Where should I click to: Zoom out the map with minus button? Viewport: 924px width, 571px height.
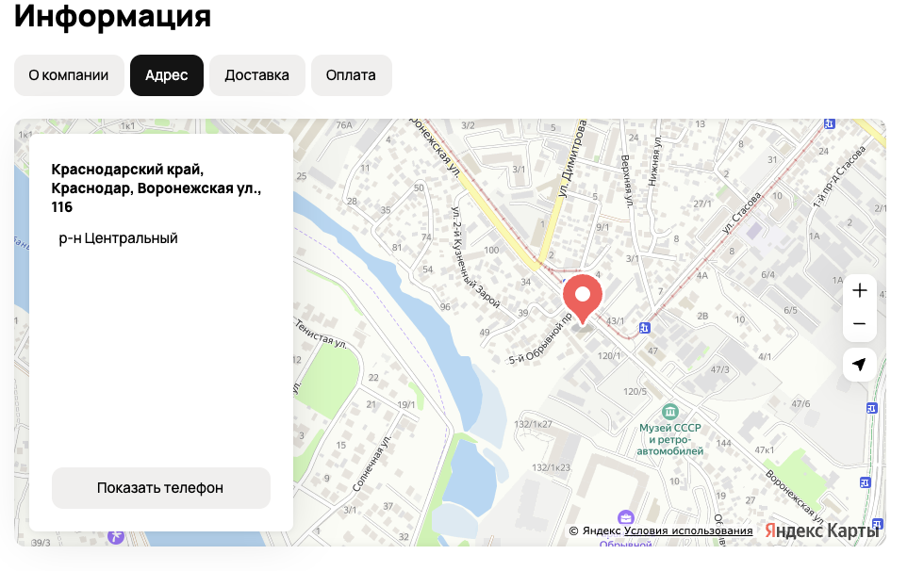(x=859, y=324)
